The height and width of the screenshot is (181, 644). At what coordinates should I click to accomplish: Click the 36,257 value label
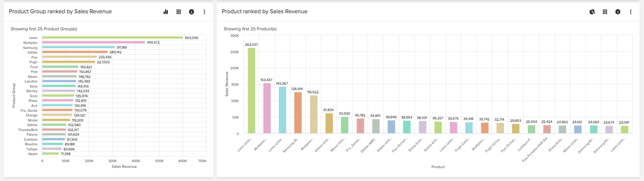(438, 118)
